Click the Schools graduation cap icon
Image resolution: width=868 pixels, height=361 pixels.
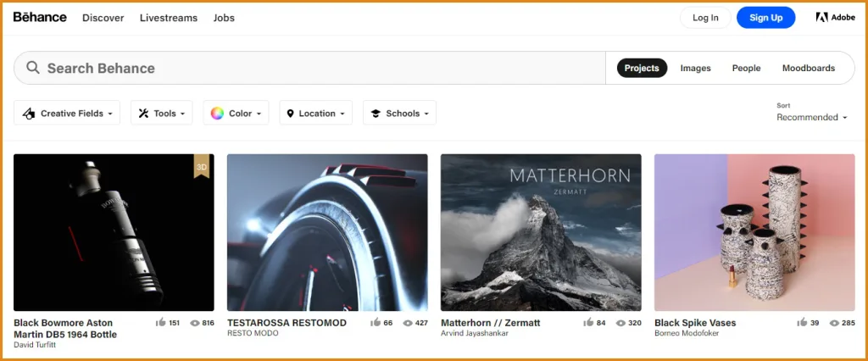coord(376,114)
